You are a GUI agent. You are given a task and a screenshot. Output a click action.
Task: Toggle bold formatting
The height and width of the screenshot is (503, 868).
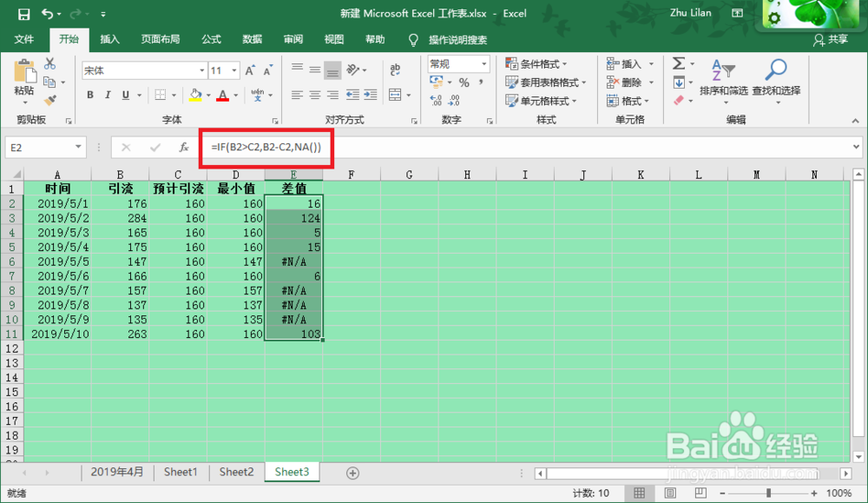(x=90, y=95)
